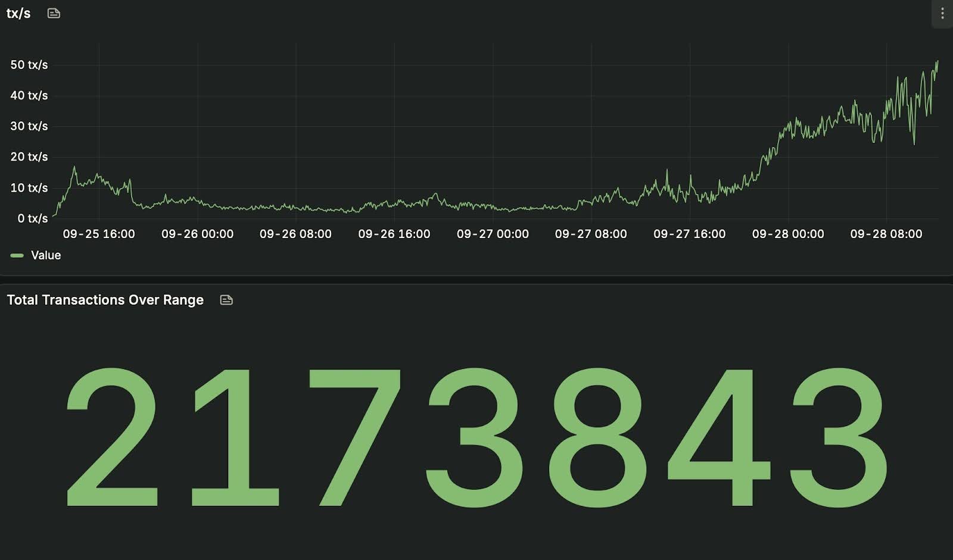Click the 09-27 00:00 time axis label
This screenshot has height=560, width=953.
[493, 234]
